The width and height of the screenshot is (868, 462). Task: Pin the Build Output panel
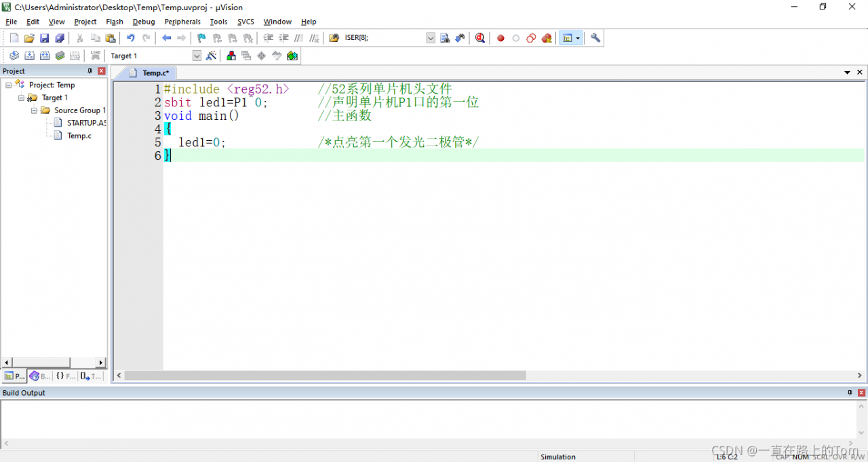click(850, 393)
